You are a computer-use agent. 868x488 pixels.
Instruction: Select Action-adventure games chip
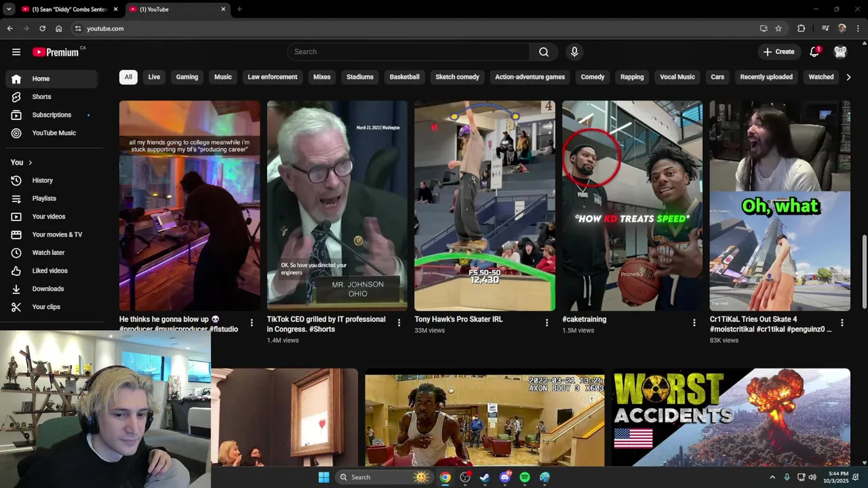pyautogui.click(x=530, y=77)
